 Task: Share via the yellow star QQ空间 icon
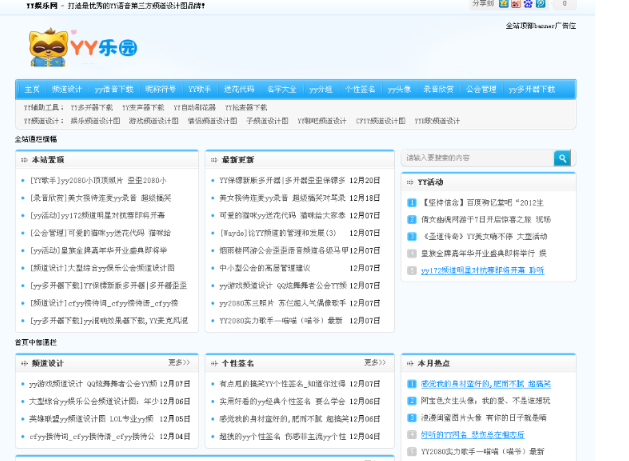503,4
